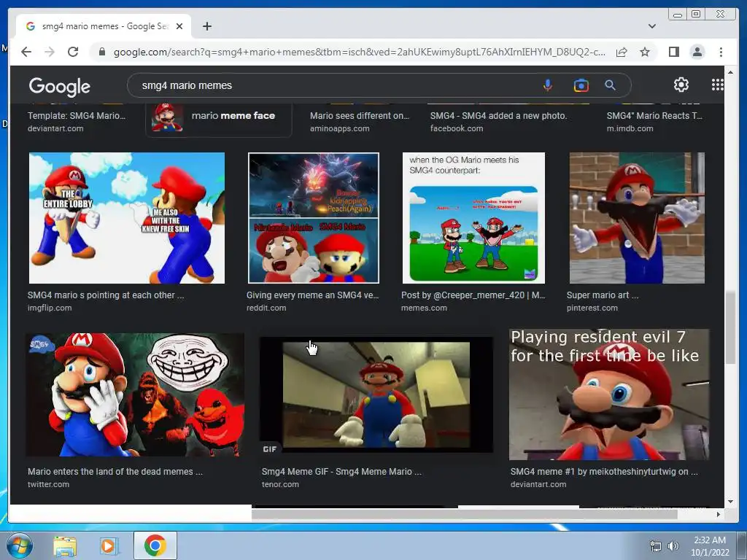
Task: Click the vertical scrollbar up arrow
Action: pyautogui.click(x=730, y=72)
